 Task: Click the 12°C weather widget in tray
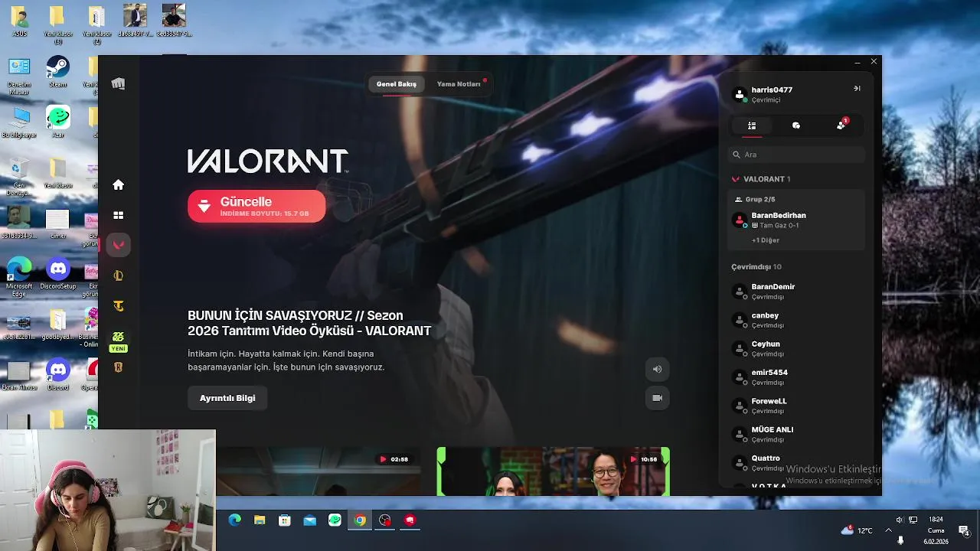click(x=857, y=530)
